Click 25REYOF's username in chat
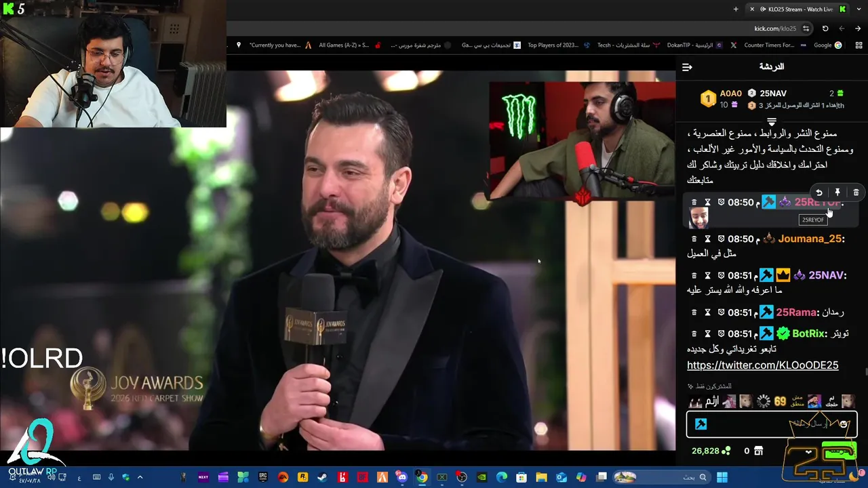This screenshot has width=868, height=488. pyautogui.click(x=817, y=203)
